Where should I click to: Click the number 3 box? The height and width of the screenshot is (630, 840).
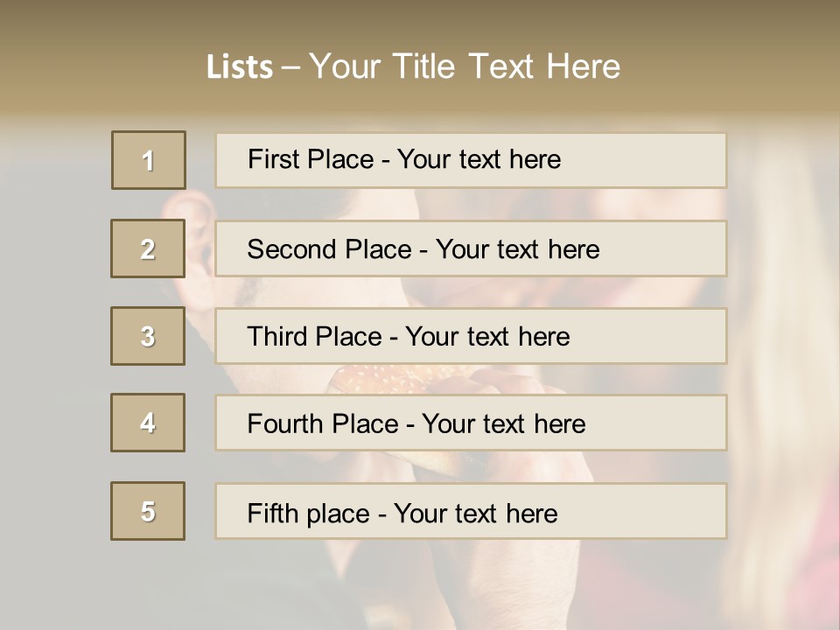coord(148,336)
